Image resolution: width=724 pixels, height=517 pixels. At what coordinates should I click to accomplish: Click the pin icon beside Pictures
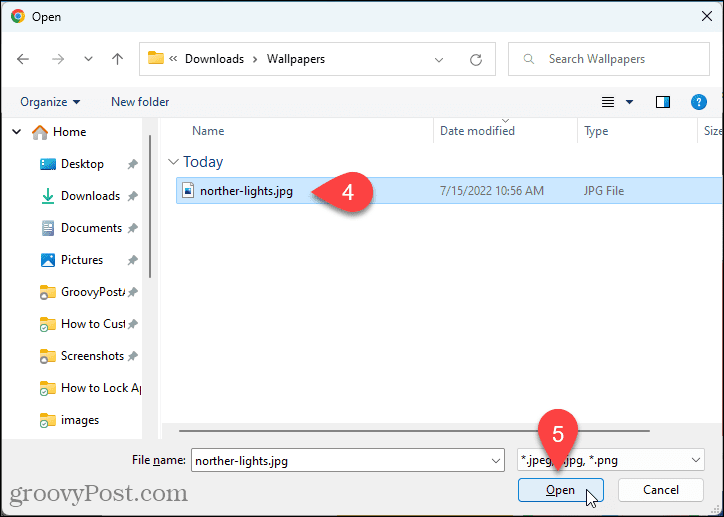[133, 260]
